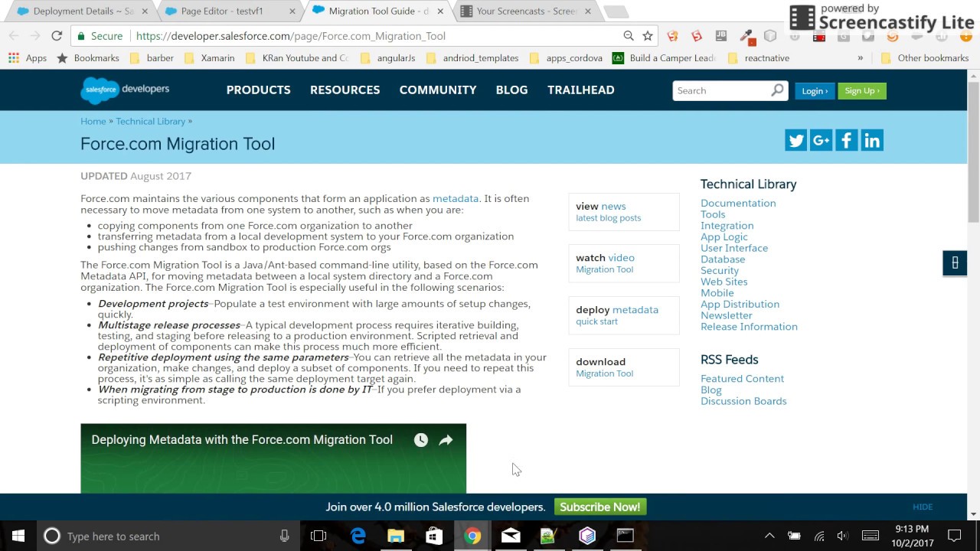The width and height of the screenshot is (980, 551).
Task: Open Release Information link
Action: pos(749,327)
